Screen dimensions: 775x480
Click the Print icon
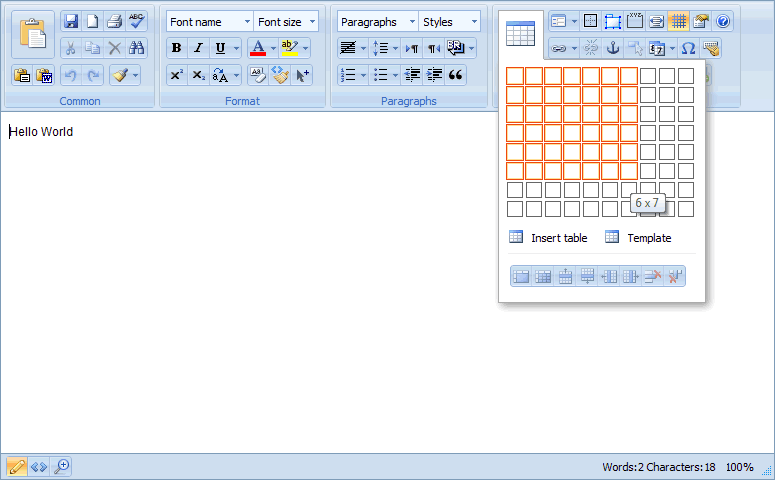[114, 21]
